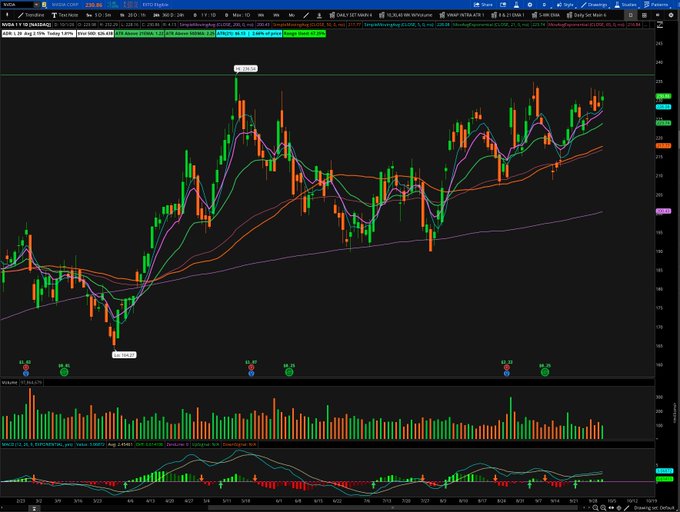Screen dimensions: 680x512
Task: Click the Volume subchart label
Action: pos(10,382)
